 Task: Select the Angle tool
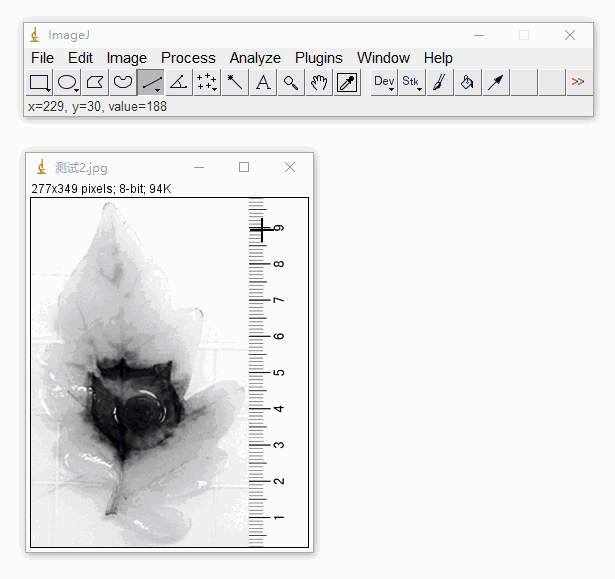pos(179,82)
